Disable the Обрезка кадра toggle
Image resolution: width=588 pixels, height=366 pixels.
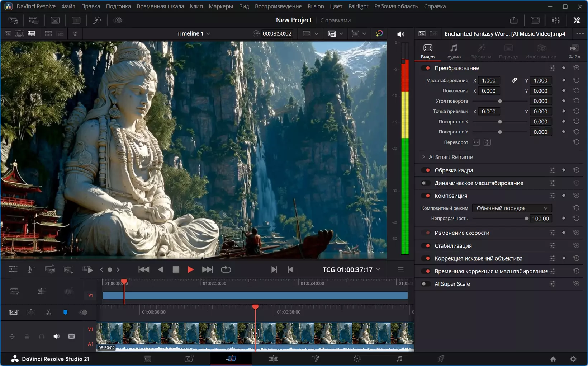click(426, 170)
